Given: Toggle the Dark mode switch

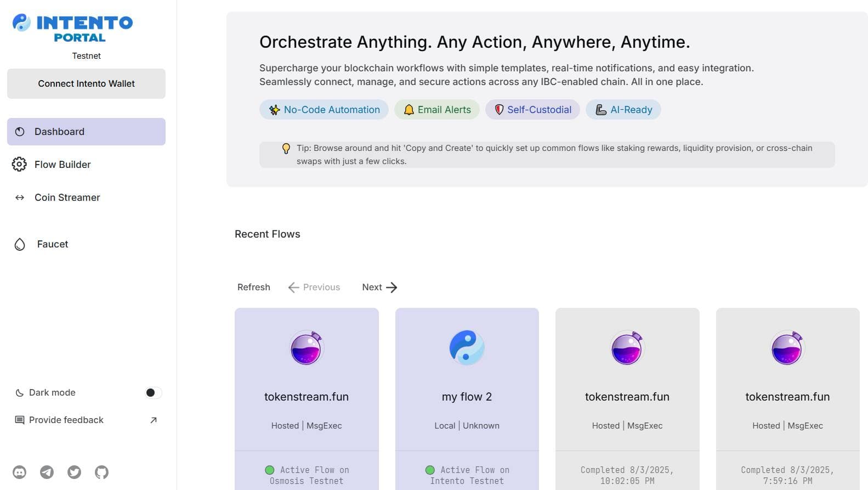Looking at the screenshot, I should pos(152,392).
